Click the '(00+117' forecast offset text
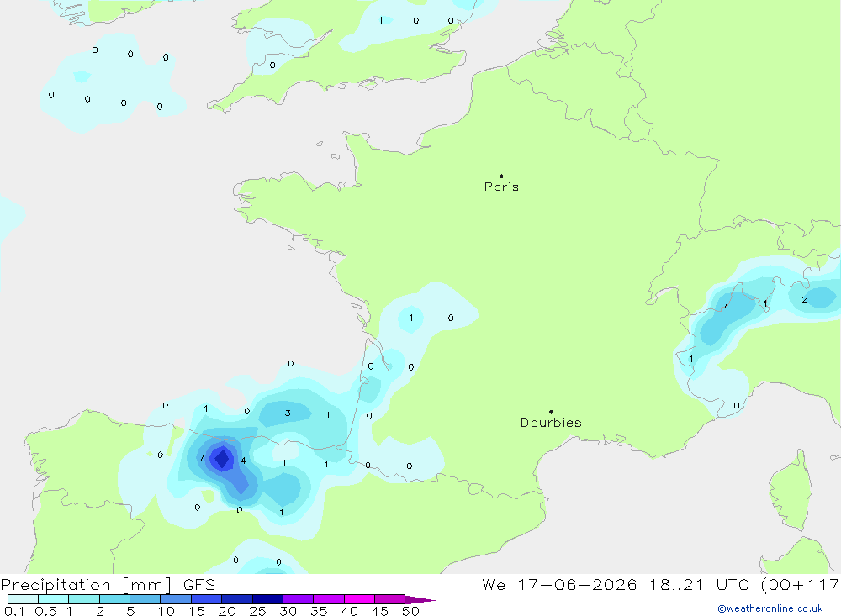This screenshot has width=841, height=616. tap(801, 585)
